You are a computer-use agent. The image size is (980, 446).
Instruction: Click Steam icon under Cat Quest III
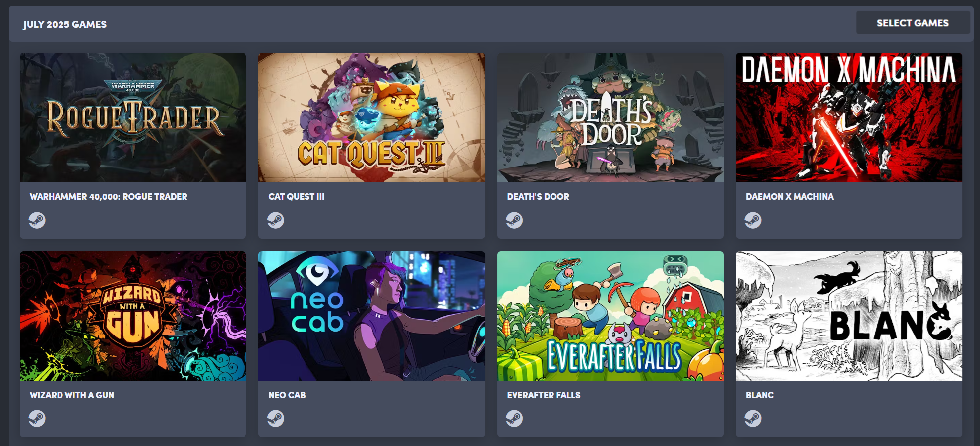point(276,220)
